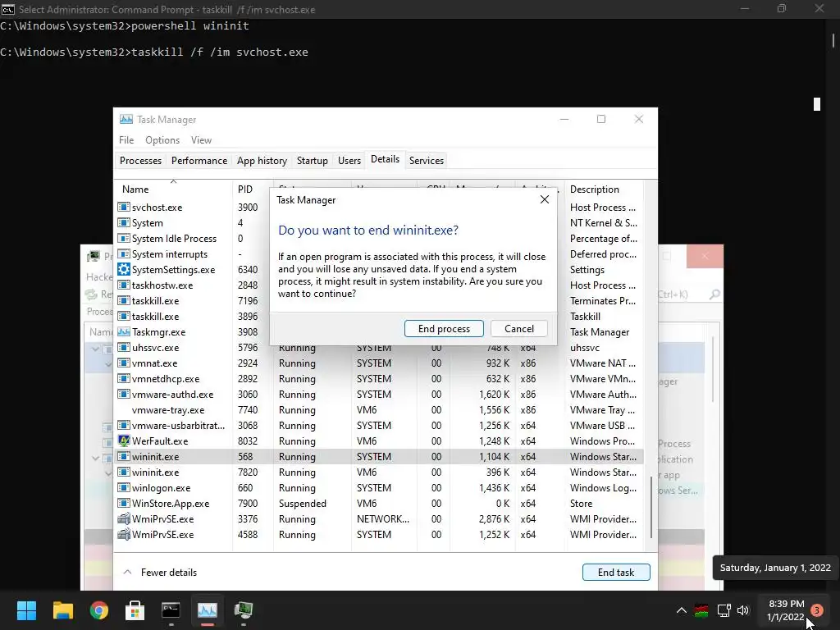This screenshot has width=840, height=630.
Task: Select taskkill.exe icon with PID 7196
Action: (124, 300)
